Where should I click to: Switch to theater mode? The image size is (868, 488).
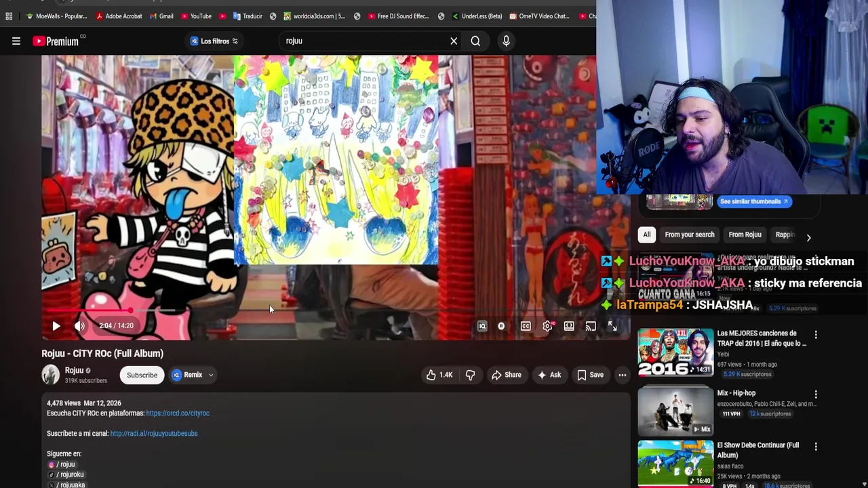point(569,326)
